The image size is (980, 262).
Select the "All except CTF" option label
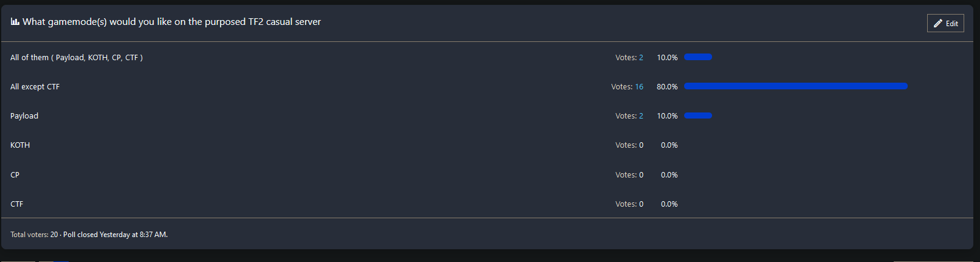pyautogui.click(x=35, y=87)
